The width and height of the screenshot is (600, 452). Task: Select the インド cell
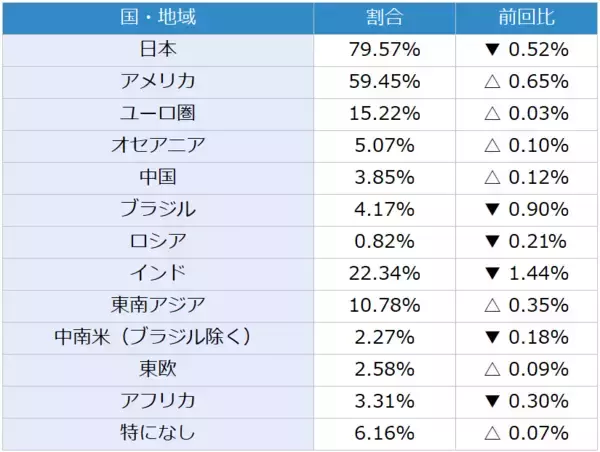click(158, 273)
